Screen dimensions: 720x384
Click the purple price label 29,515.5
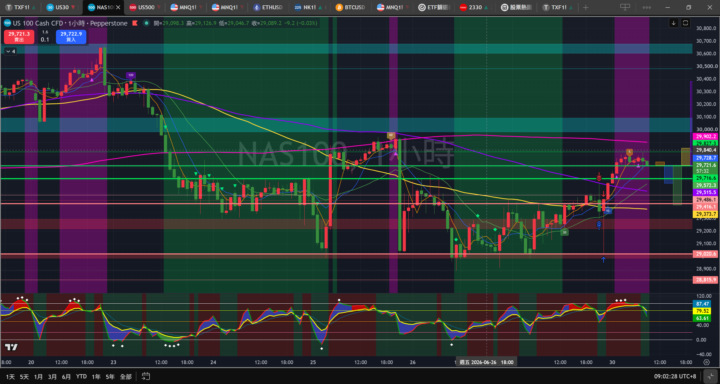point(705,192)
